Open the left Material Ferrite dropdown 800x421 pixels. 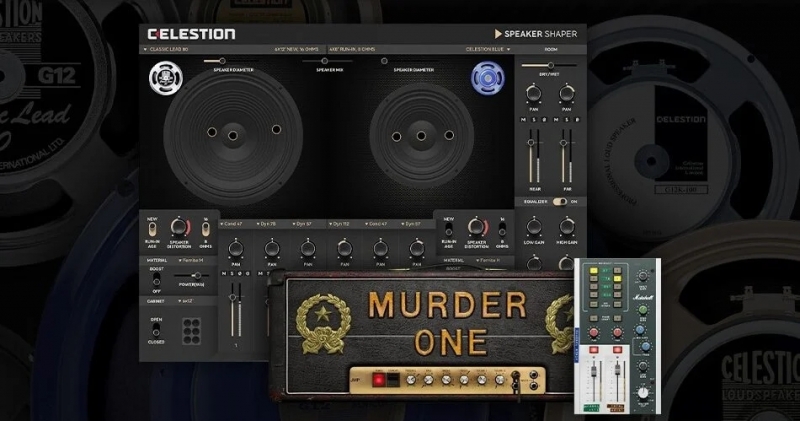click(192, 261)
